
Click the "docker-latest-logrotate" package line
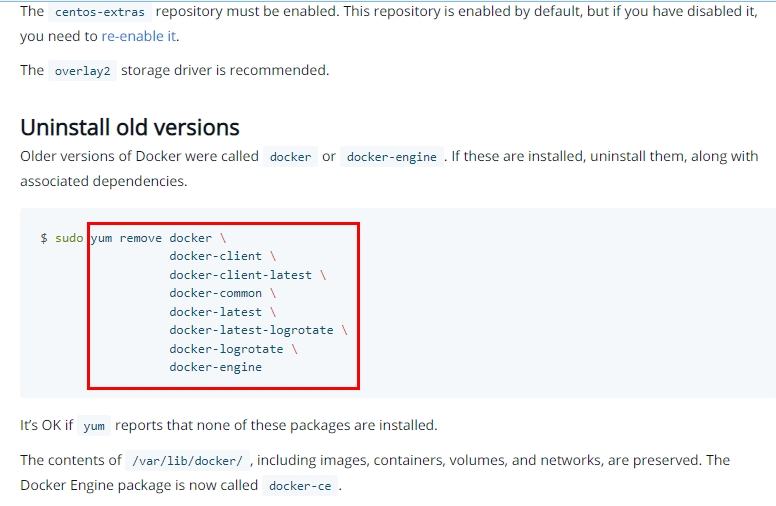251,330
